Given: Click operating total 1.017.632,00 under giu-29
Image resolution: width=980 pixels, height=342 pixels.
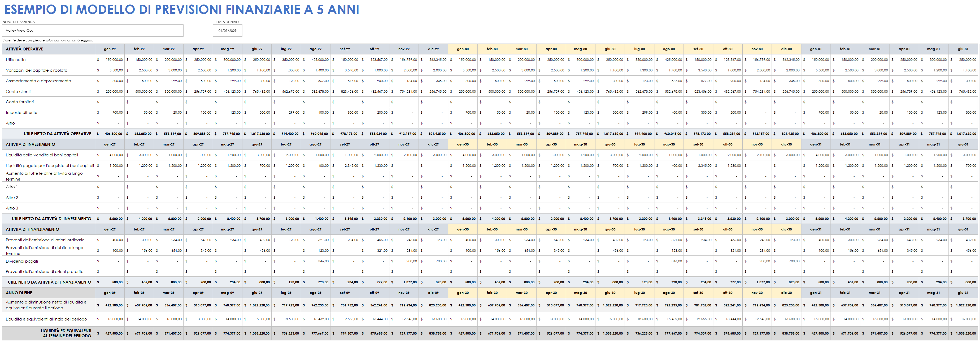Looking at the screenshot, I should [x=257, y=134].
